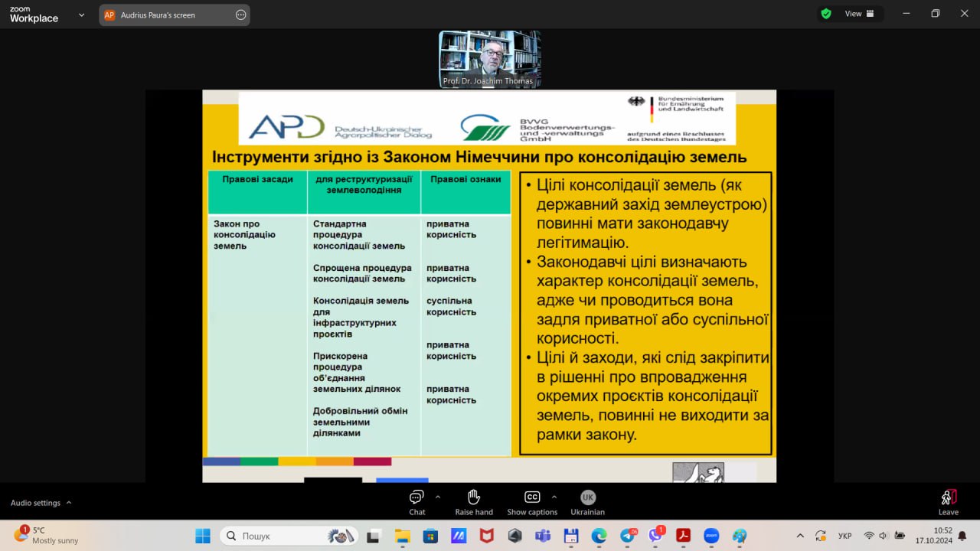Expand the Chat options chevron
The height and width of the screenshot is (551, 980).
coord(438,497)
